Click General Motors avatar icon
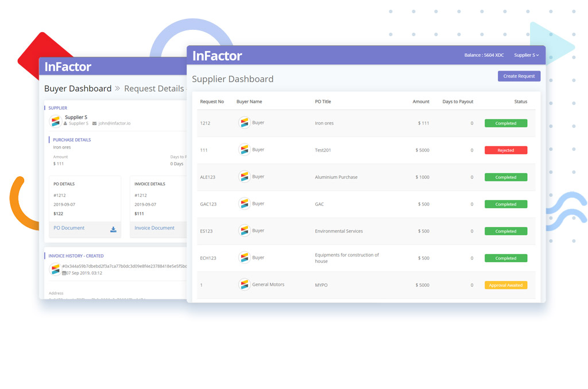The image size is (588, 389). (x=245, y=285)
